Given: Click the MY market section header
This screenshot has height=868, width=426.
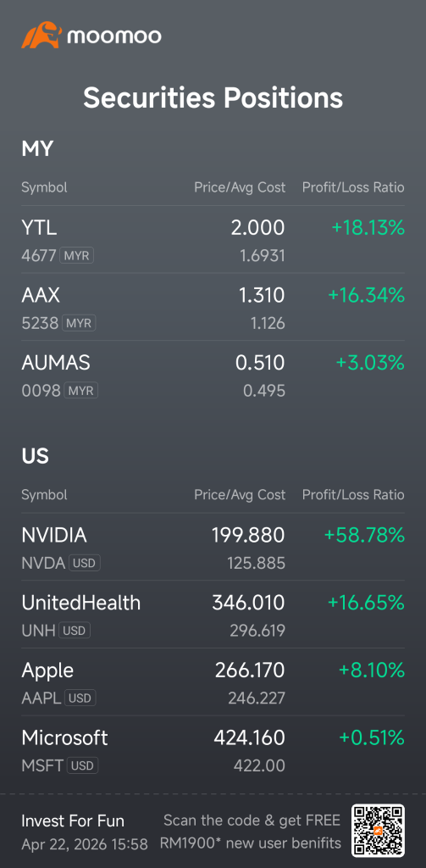Looking at the screenshot, I should 37,149.
